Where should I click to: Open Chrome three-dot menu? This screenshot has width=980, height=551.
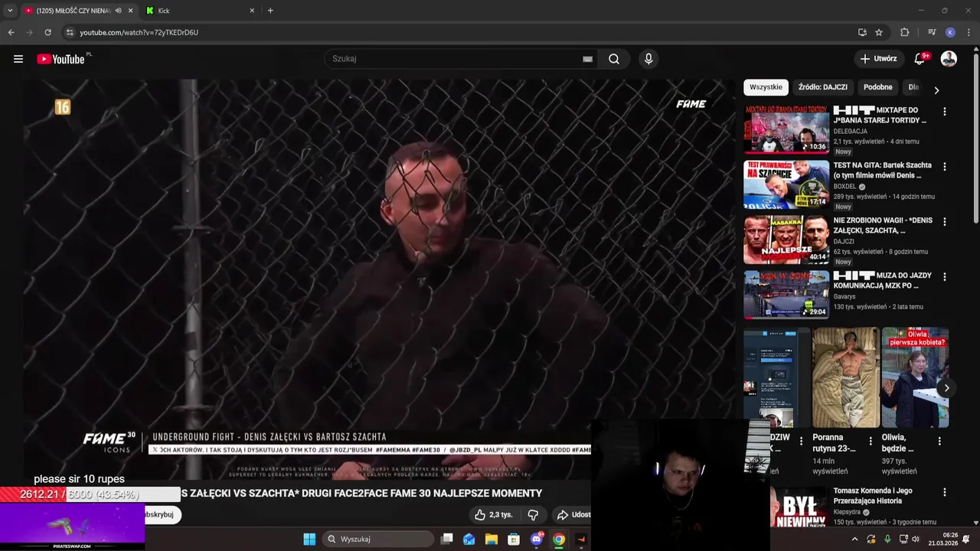coord(969,32)
